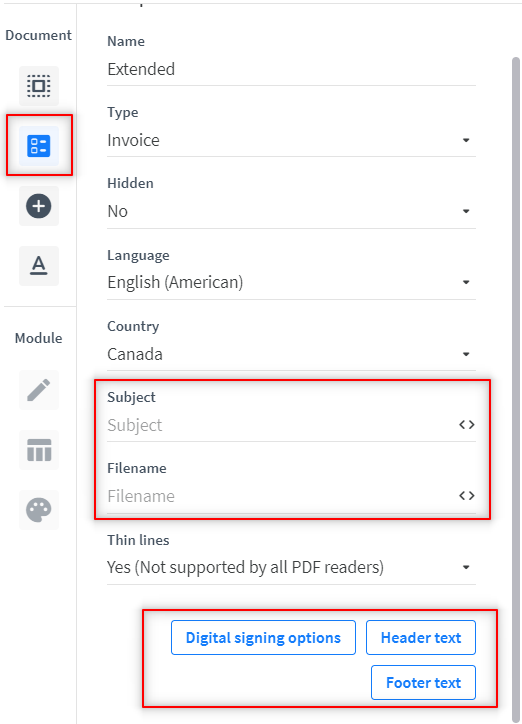The image size is (522, 724).
Task: Open the Country dropdown showing Canada
Action: pos(291,354)
